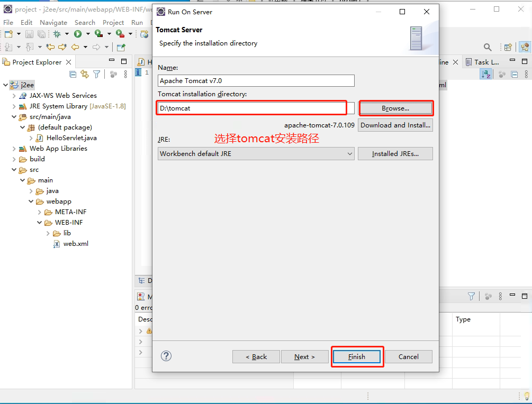The width and height of the screenshot is (532, 404).
Task: Click the help question mark icon in dialog
Action: point(166,356)
